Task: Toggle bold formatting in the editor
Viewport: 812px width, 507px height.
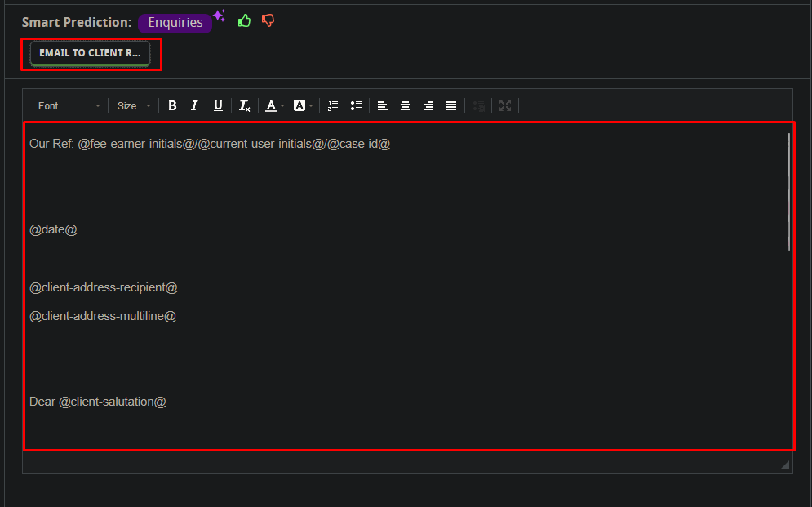Action: pos(172,105)
